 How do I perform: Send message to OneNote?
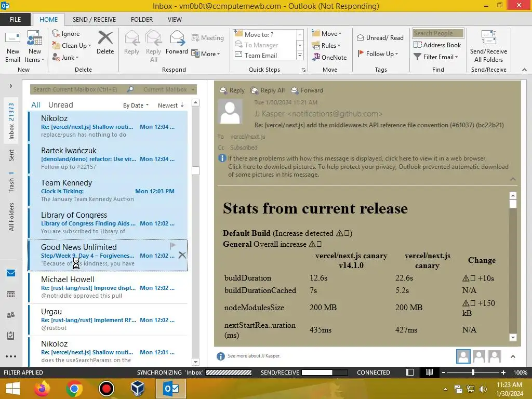pos(329,57)
